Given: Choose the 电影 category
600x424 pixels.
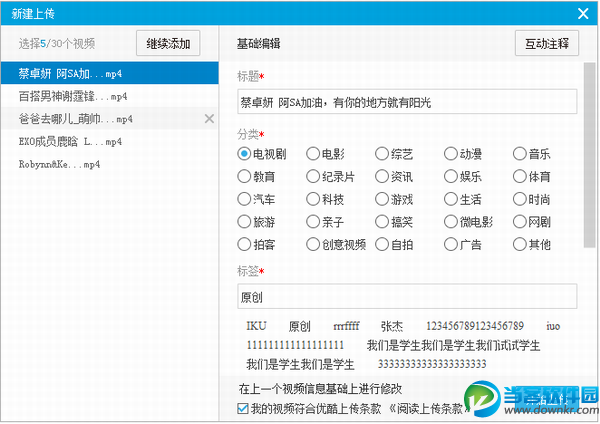Looking at the screenshot, I should pyautogui.click(x=325, y=154).
